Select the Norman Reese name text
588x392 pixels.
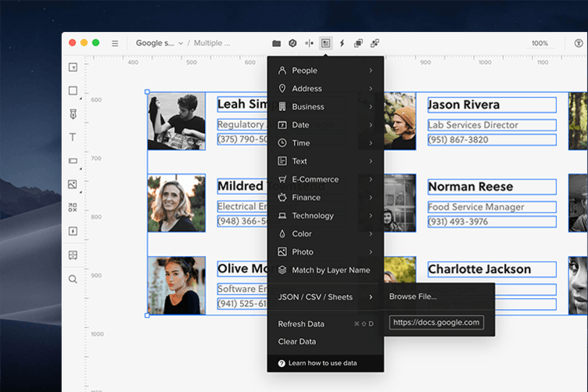pyautogui.click(x=492, y=187)
